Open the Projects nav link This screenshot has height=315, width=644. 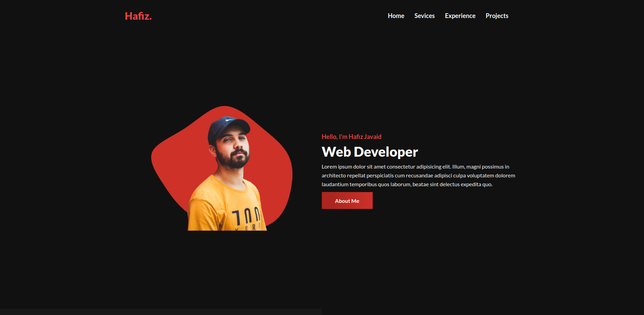click(497, 16)
